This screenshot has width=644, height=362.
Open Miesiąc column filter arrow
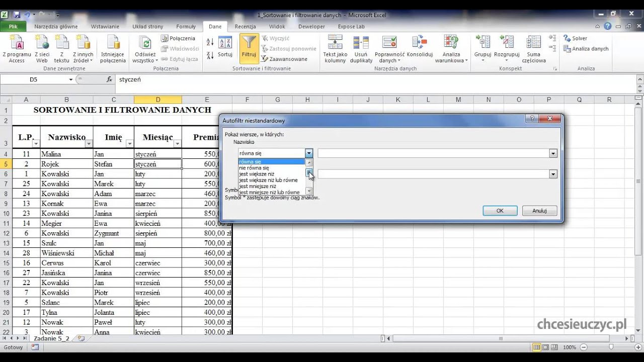point(177,144)
